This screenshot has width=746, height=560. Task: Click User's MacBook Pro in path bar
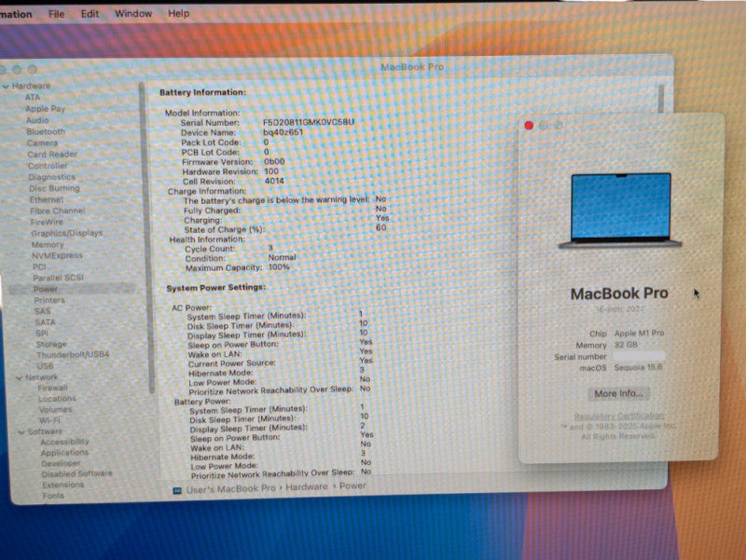[x=230, y=488]
